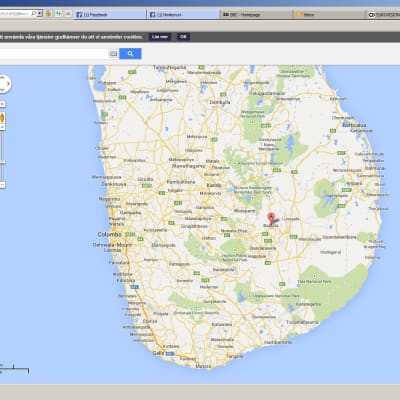This screenshot has height=400, width=400.
Task: Click the location button above the pegman
Action: pyautogui.click(x=2, y=104)
